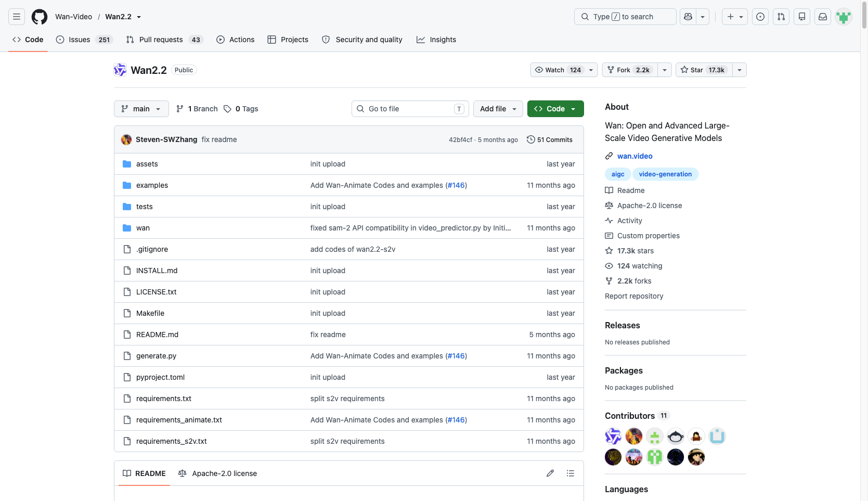Screen dimensions: 868x501
Task: Open the issues icon in top header
Action: click(760, 17)
